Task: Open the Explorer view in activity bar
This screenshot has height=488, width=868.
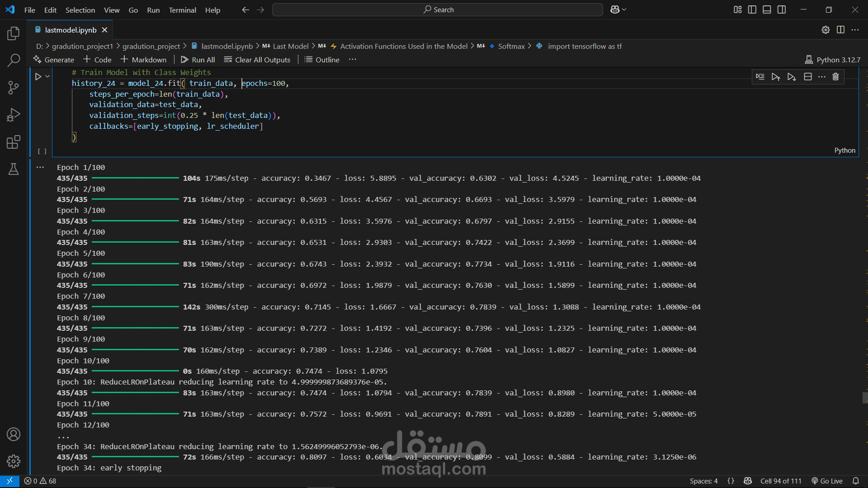Action: pyautogui.click(x=14, y=33)
